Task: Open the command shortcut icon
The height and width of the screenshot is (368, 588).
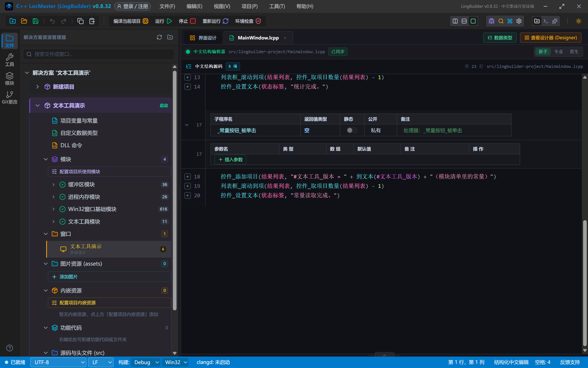Action: tap(510, 21)
